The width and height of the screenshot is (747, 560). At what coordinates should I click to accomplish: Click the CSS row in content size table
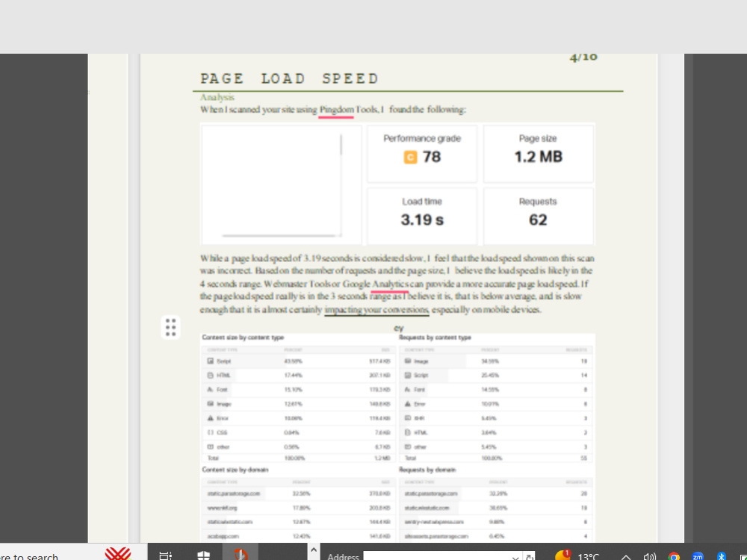pyautogui.click(x=299, y=433)
